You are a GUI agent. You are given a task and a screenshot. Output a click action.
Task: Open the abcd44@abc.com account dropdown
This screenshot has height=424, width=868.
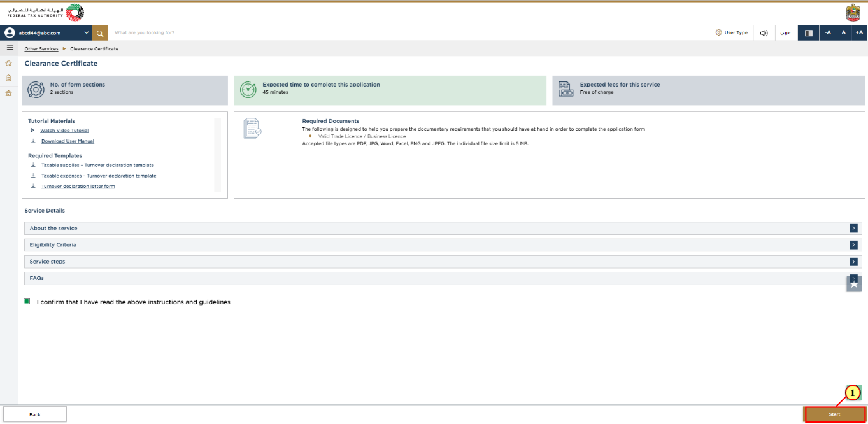(x=47, y=32)
